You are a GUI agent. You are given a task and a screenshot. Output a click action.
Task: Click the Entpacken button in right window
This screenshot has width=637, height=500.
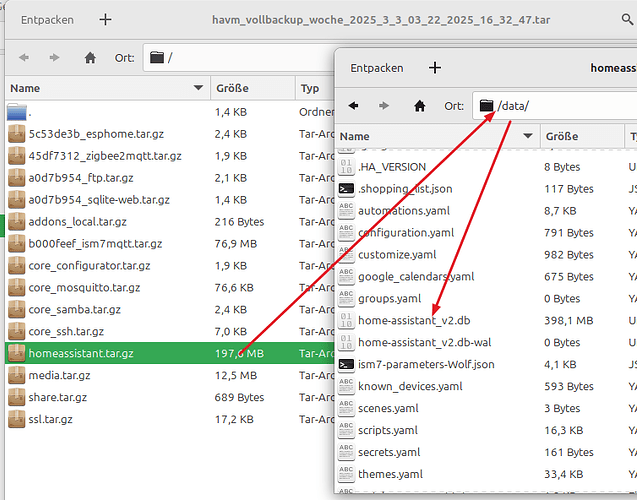[377, 68]
